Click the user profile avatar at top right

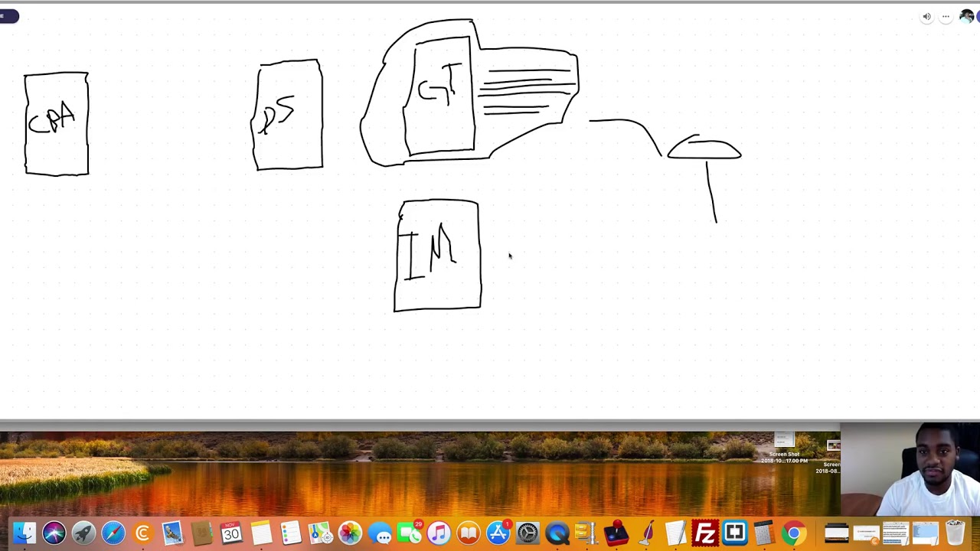[967, 17]
